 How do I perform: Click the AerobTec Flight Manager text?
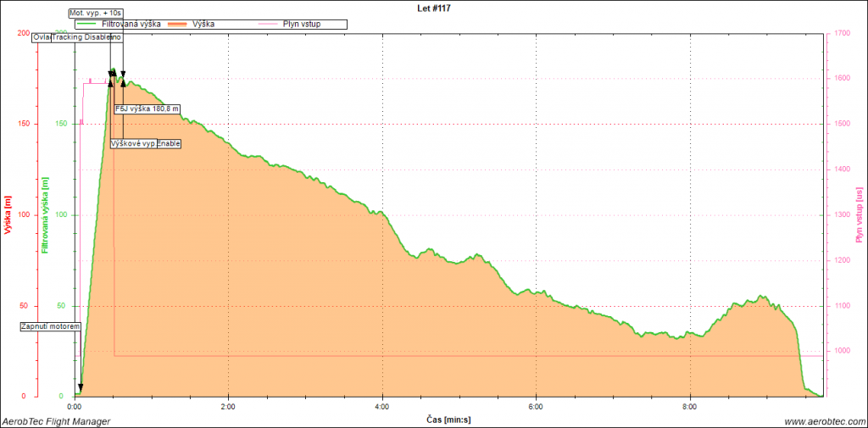coord(56,421)
